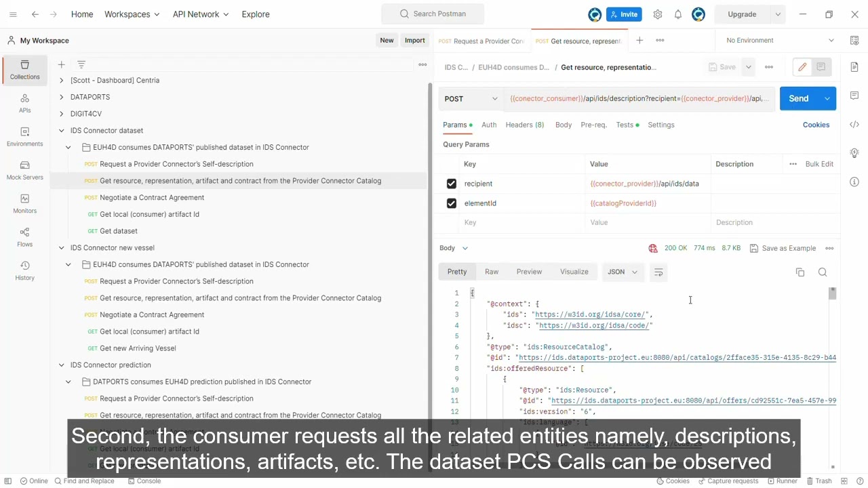Image resolution: width=868 pixels, height=488 pixels.
Task: Uncheck the elementId query param
Action: click(x=452, y=203)
